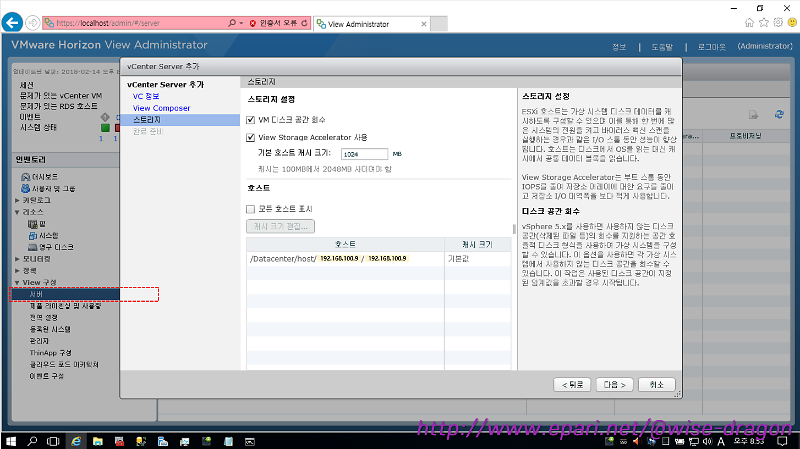The image size is (800, 449).
Task: Enable 모든 호스트 표시 checkbox
Action: pyautogui.click(x=251, y=209)
